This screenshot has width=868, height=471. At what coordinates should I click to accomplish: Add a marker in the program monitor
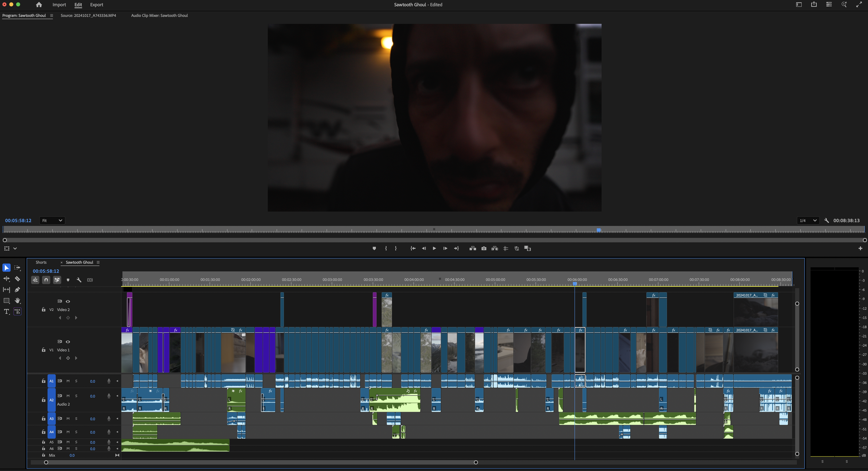[x=374, y=249]
